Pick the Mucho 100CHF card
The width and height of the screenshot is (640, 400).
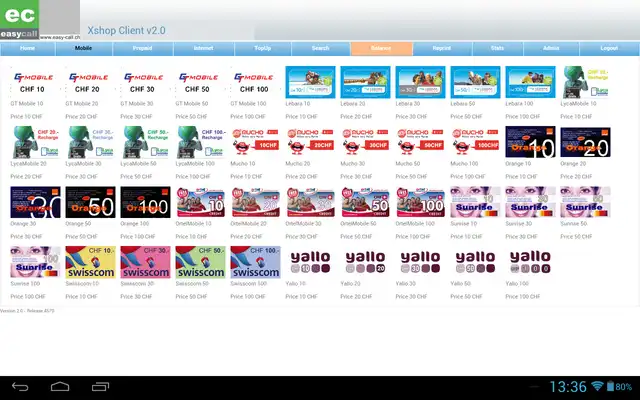pyautogui.click(x=475, y=142)
